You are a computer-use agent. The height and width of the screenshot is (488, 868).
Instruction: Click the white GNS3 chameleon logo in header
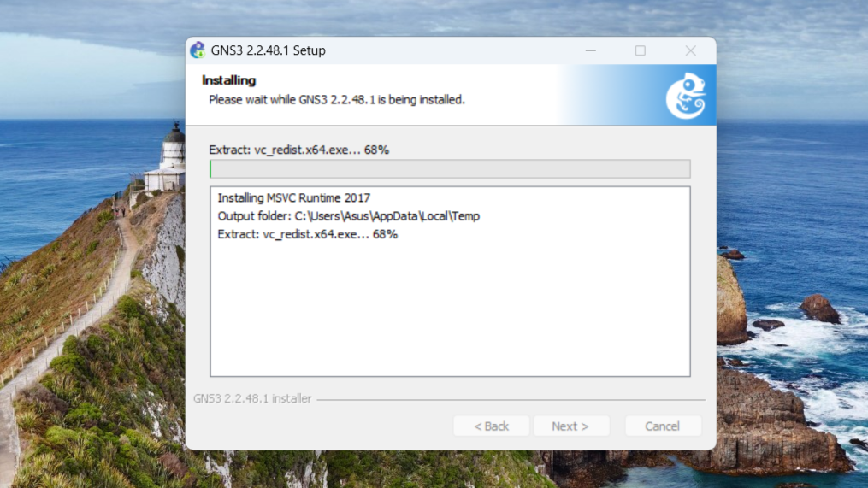[685, 96]
